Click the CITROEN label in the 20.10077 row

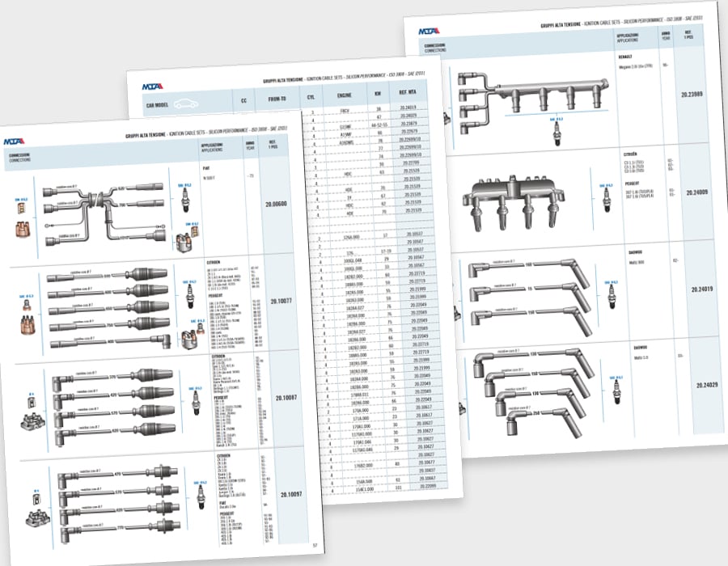pos(214,263)
